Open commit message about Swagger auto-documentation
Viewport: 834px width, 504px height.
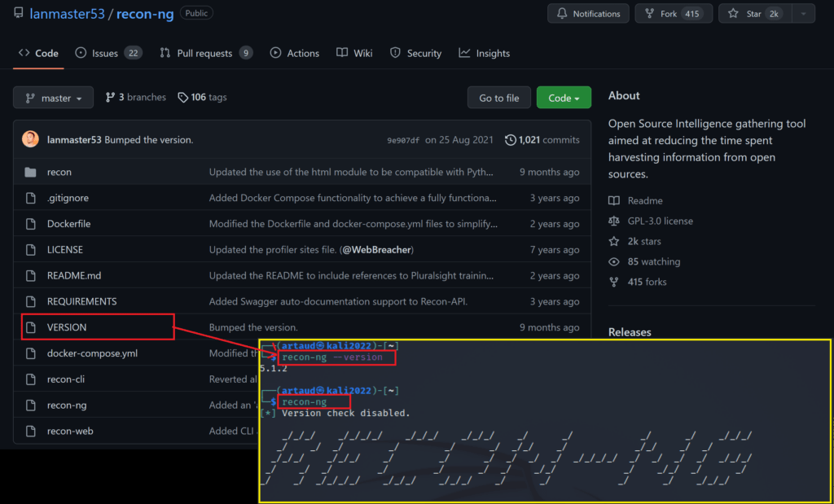click(x=338, y=301)
